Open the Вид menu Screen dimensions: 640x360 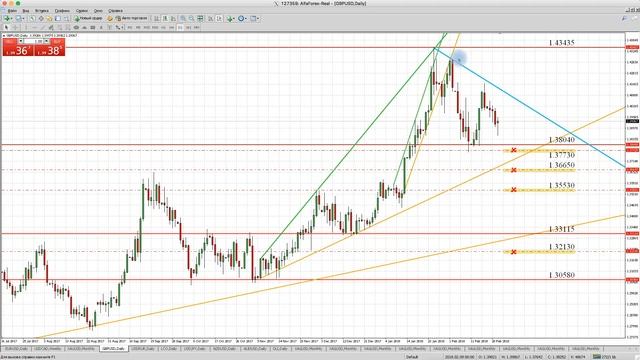point(26,11)
